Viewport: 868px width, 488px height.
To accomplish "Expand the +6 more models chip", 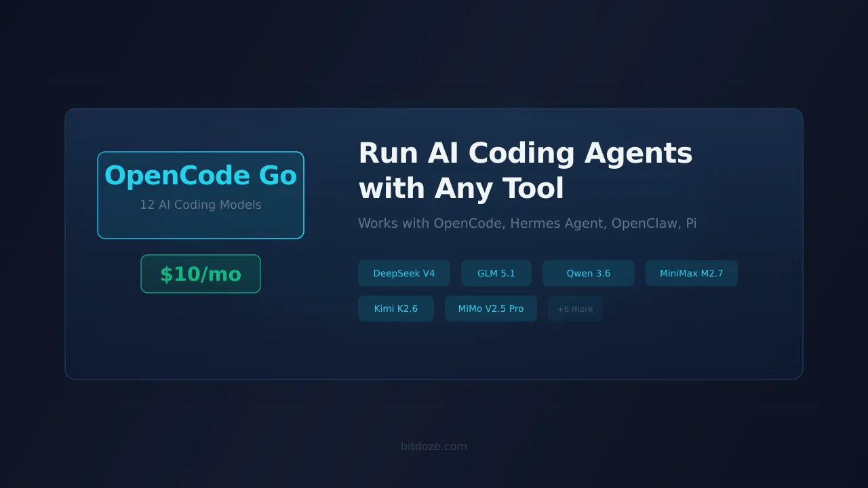I will tap(575, 308).
